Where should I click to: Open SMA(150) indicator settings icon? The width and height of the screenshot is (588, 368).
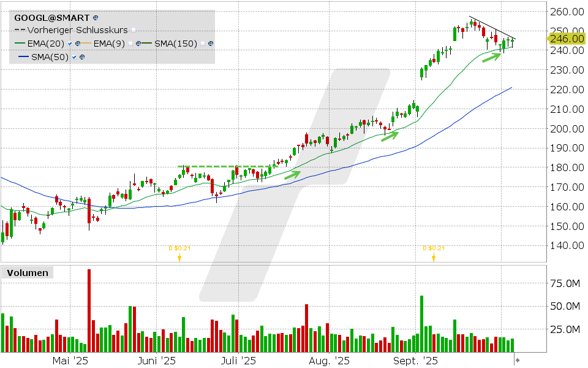tap(211, 44)
